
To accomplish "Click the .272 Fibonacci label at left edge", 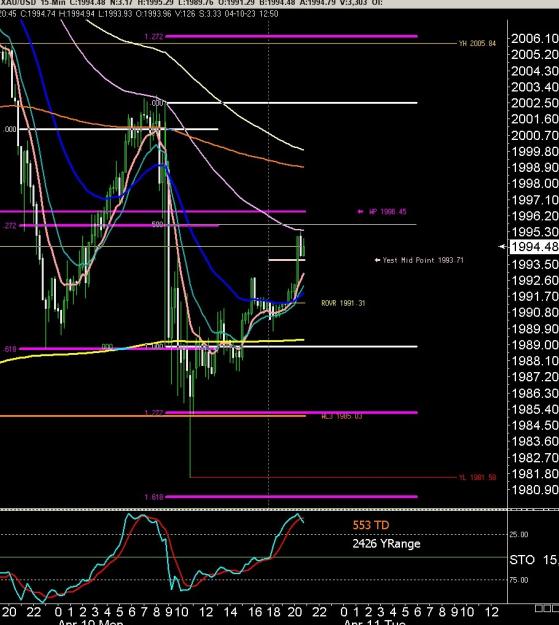I will click(x=10, y=226).
